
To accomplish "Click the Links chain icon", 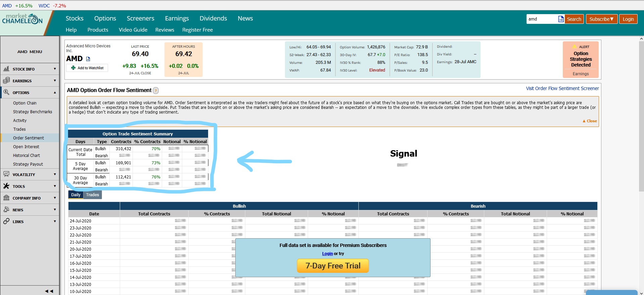I will click(6, 221).
